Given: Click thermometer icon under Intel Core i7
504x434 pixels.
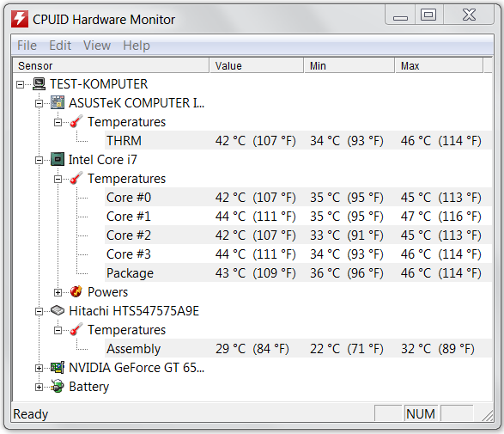Looking at the screenshot, I should pyautogui.click(x=76, y=178).
